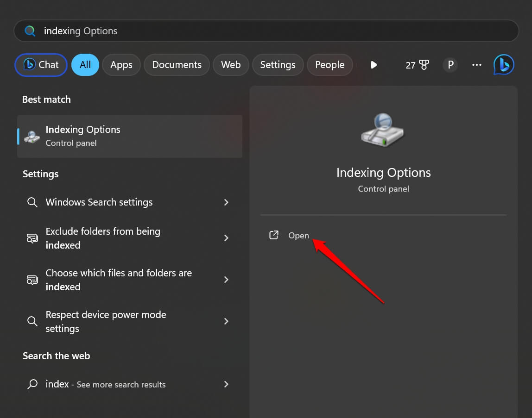
Task: Expand chevron for Exclude folders from being indexed
Action: 226,238
